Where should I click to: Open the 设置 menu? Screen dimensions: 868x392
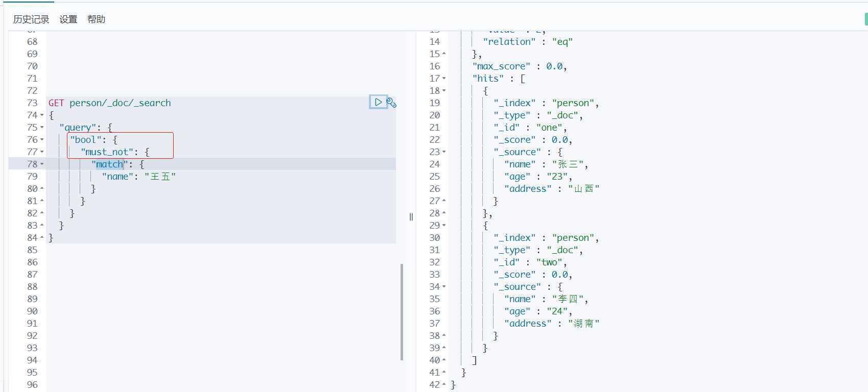point(68,19)
